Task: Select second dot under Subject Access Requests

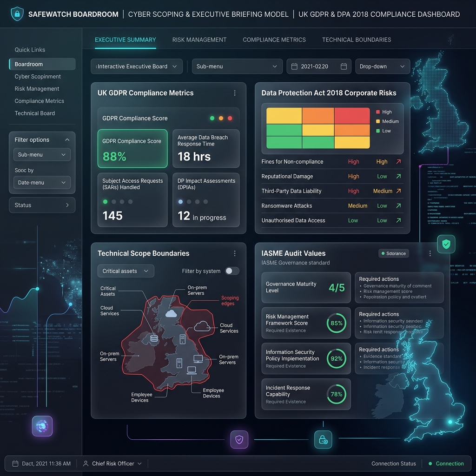Action: tap(113, 202)
